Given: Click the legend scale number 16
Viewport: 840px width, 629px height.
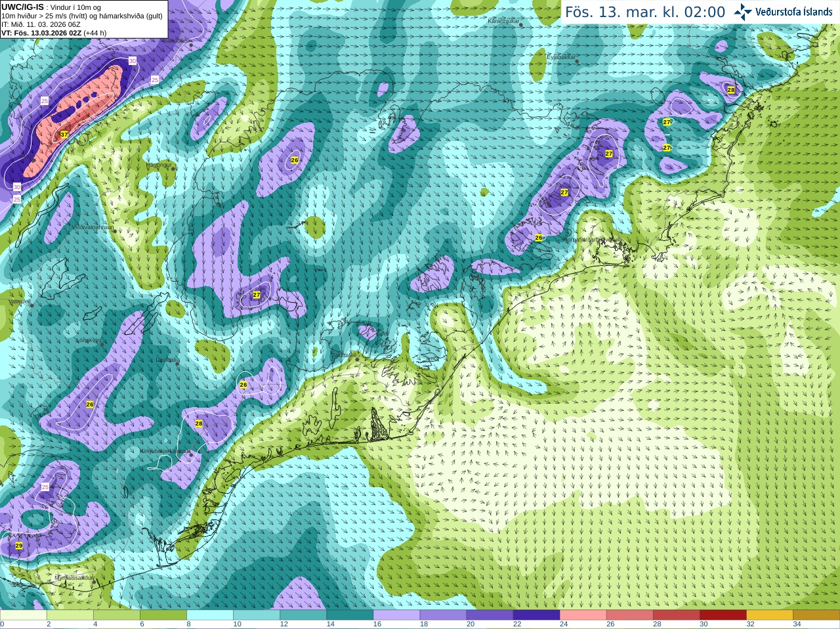Looking at the screenshot, I should [377, 624].
